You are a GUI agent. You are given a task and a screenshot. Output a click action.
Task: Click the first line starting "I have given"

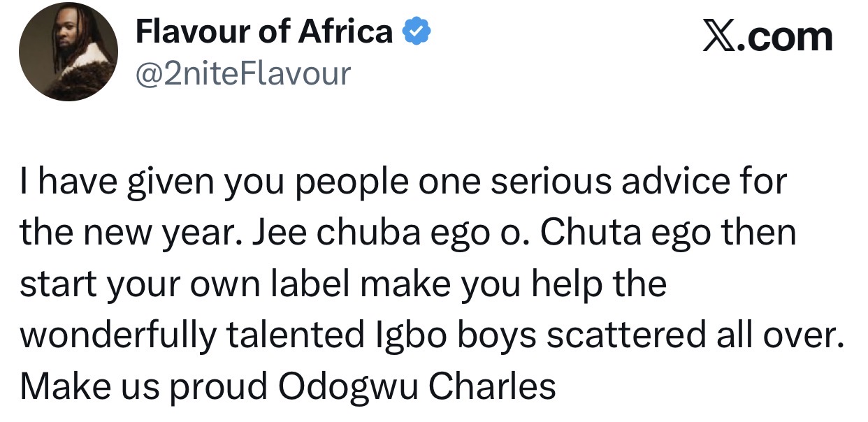click(403, 183)
